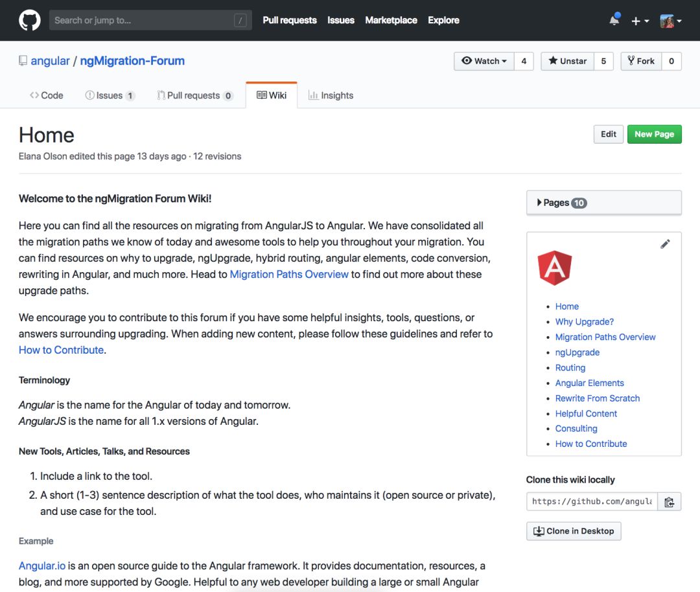Open the notifications bell
Image resolution: width=700 pixels, height=592 pixels.
tap(614, 21)
